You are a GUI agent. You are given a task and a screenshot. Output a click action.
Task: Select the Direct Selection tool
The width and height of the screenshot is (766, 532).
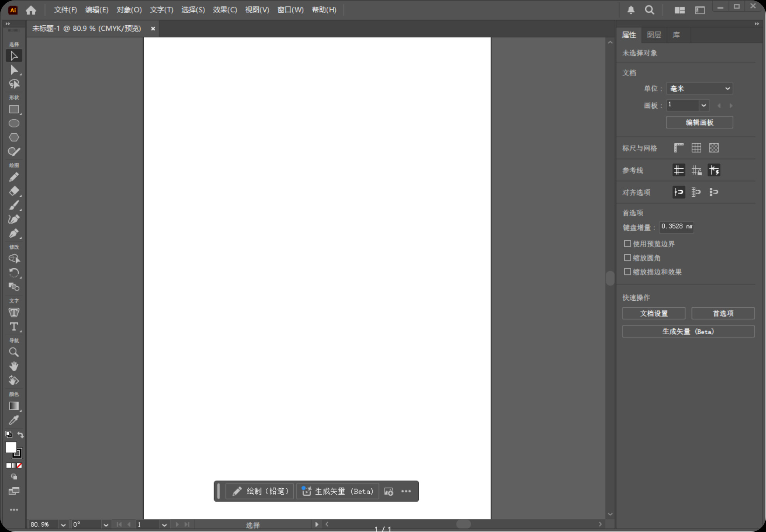(x=14, y=70)
